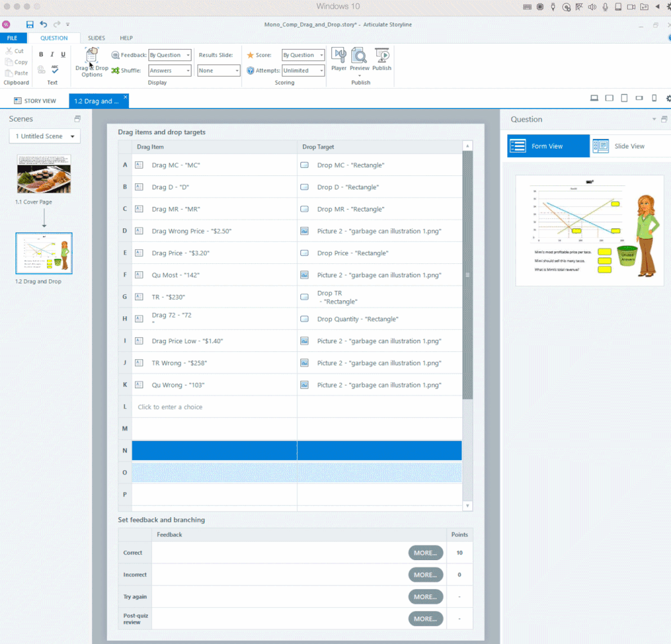Switch to the desktop preview icon
The width and height of the screenshot is (671, 644).
coord(594,98)
